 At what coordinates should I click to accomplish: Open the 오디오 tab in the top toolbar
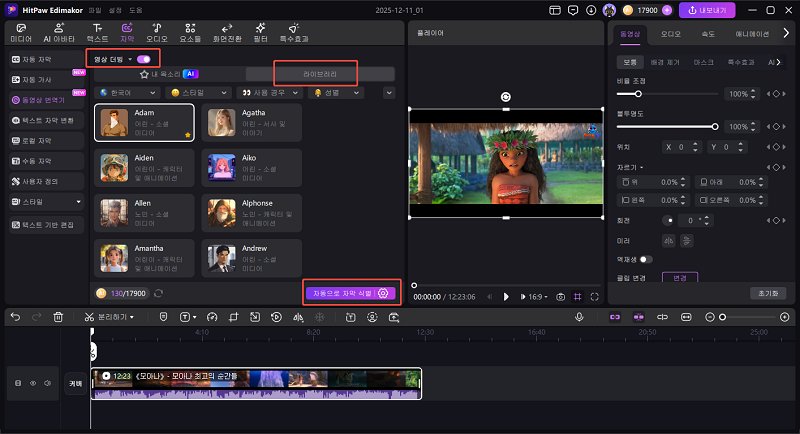[x=157, y=33]
